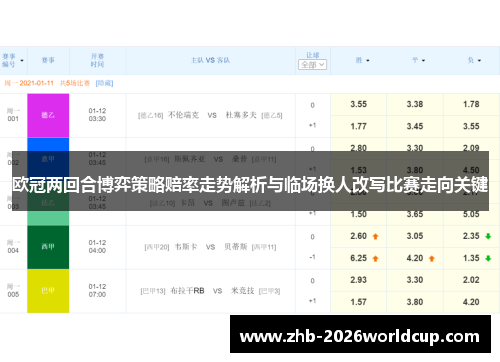Click handicap +1 in 不伦瑞克 match
Screen dimensions: 500x362
(x=312, y=126)
